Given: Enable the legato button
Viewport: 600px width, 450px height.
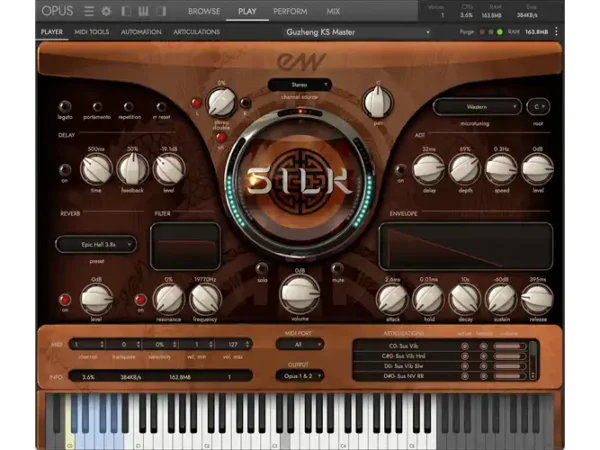Looking at the screenshot, I should tap(65, 106).
